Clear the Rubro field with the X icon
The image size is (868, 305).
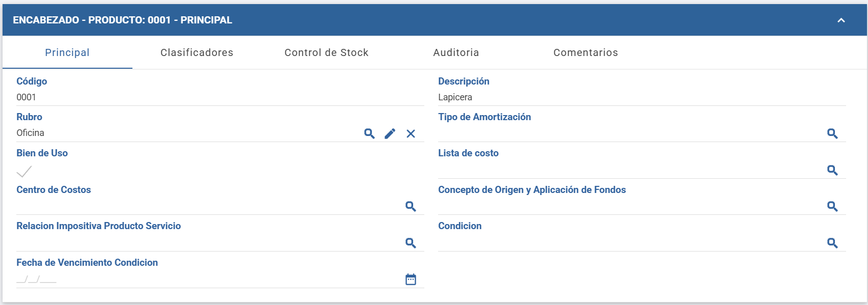pos(411,133)
